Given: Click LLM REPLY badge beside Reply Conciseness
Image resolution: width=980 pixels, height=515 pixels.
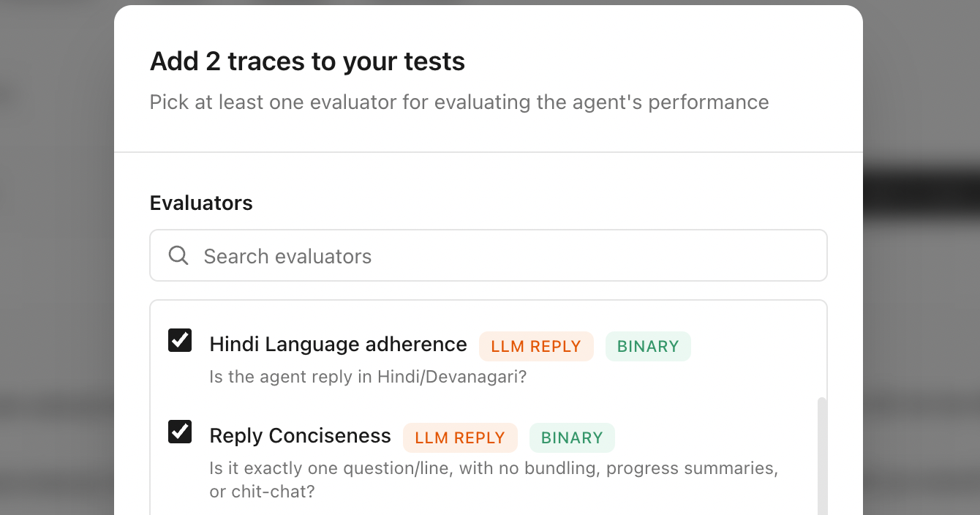Looking at the screenshot, I should (x=460, y=437).
